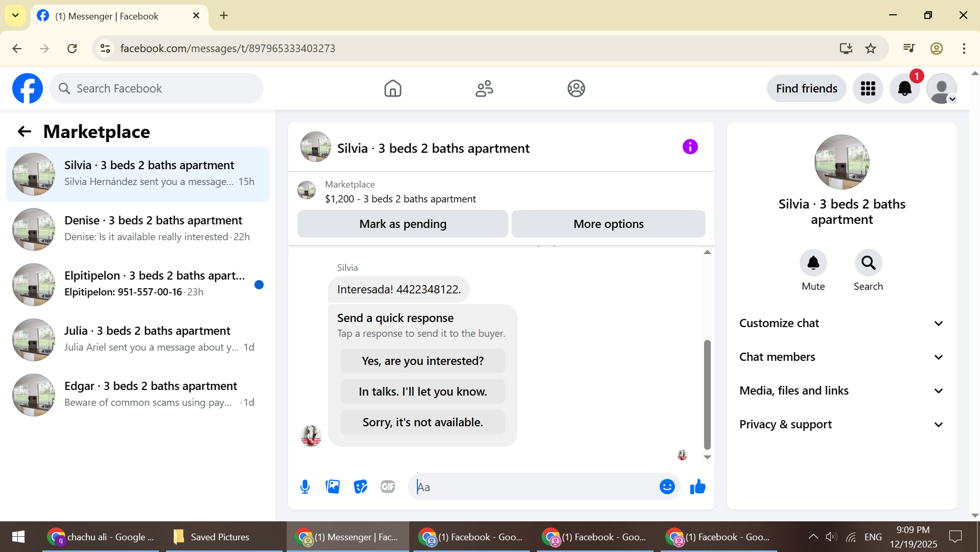
Task: Open Denise's apartment conversation
Action: click(138, 229)
